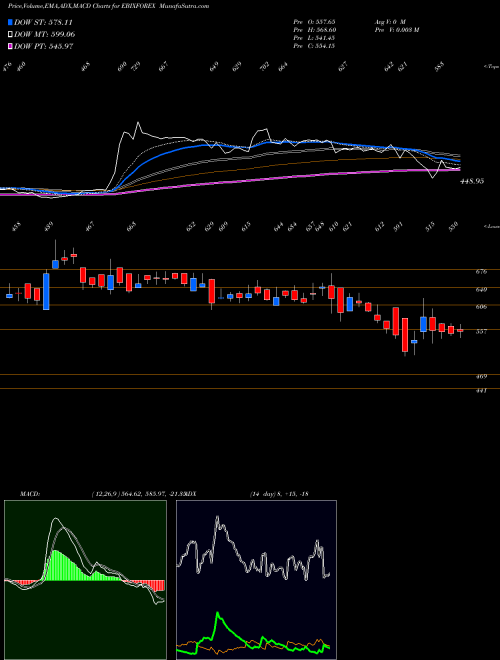Viewport: 500px width, 660px height.
Task: Click the 'Pre C: 554.15' close value
Action: [x=314, y=46]
